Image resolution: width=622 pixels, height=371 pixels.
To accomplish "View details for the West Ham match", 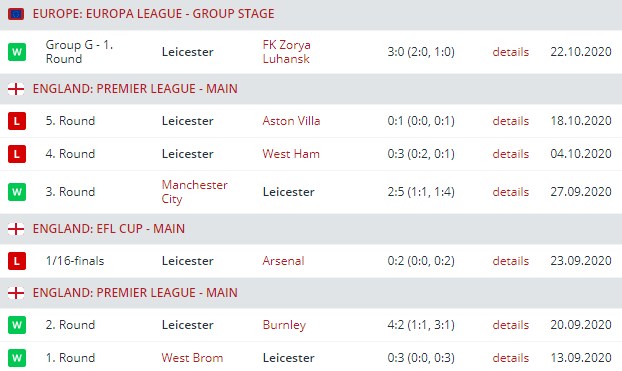I will click(x=511, y=154).
